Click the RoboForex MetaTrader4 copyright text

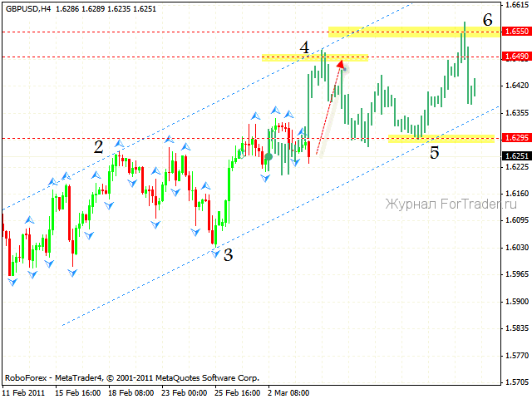click(x=131, y=377)
